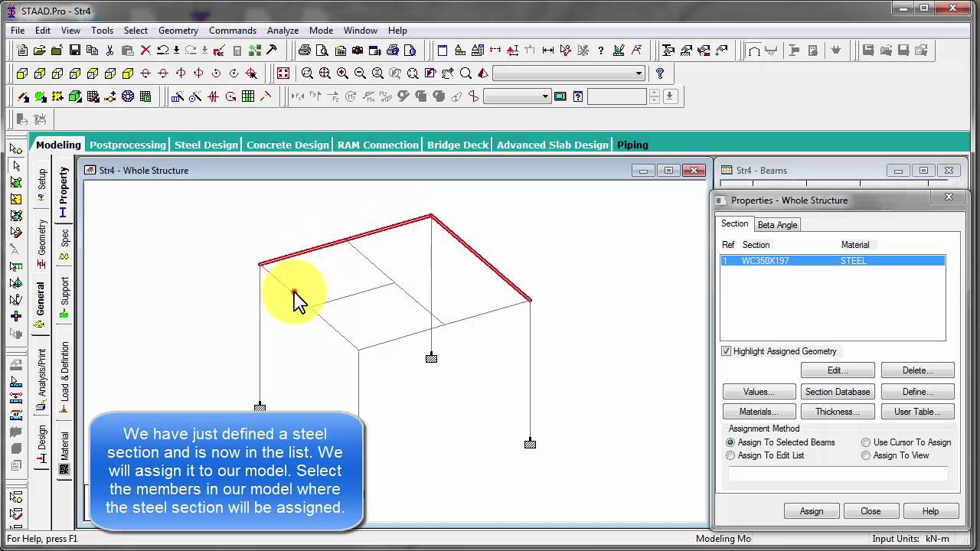This screenshot has height=551, width=980.
Task: Click the Zoom Out magnifier icon
Action: tap(360, 73)
